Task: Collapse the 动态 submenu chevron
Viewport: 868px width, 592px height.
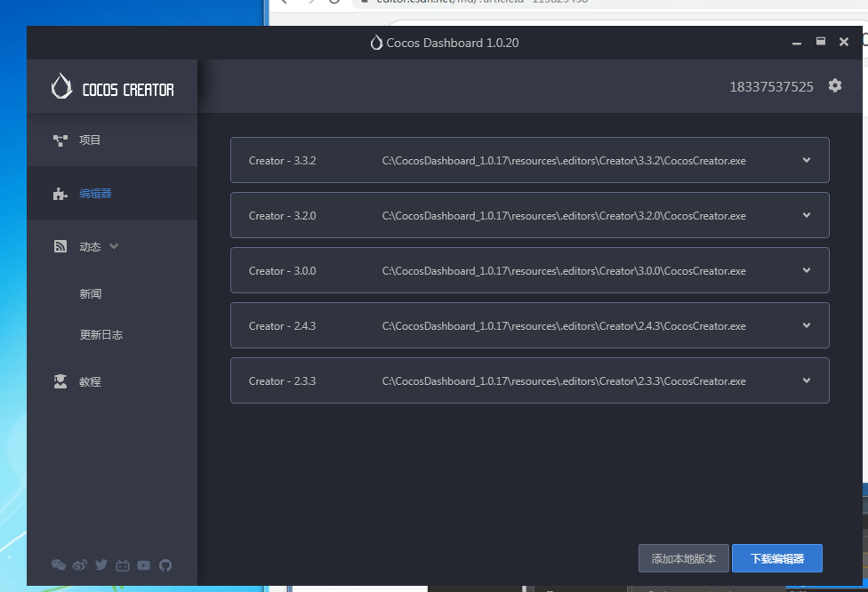Action: click(114, 246)
